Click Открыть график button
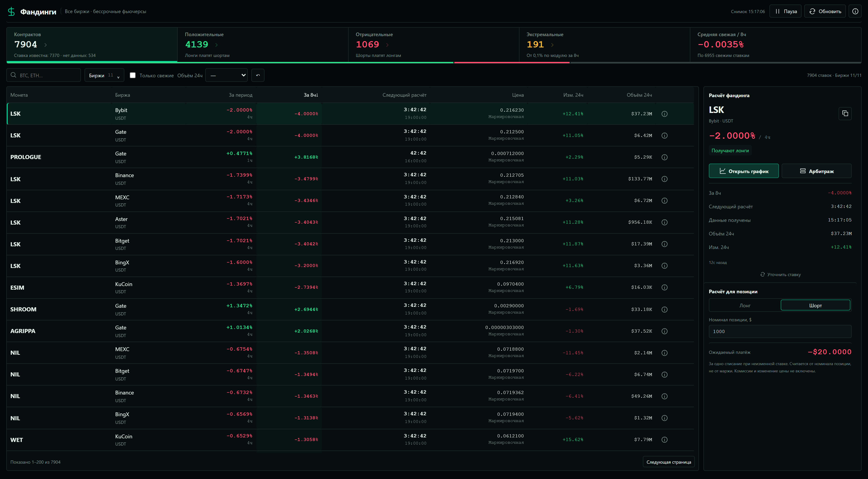The height and width of the screenshot is (479, 868). (744, 171)
